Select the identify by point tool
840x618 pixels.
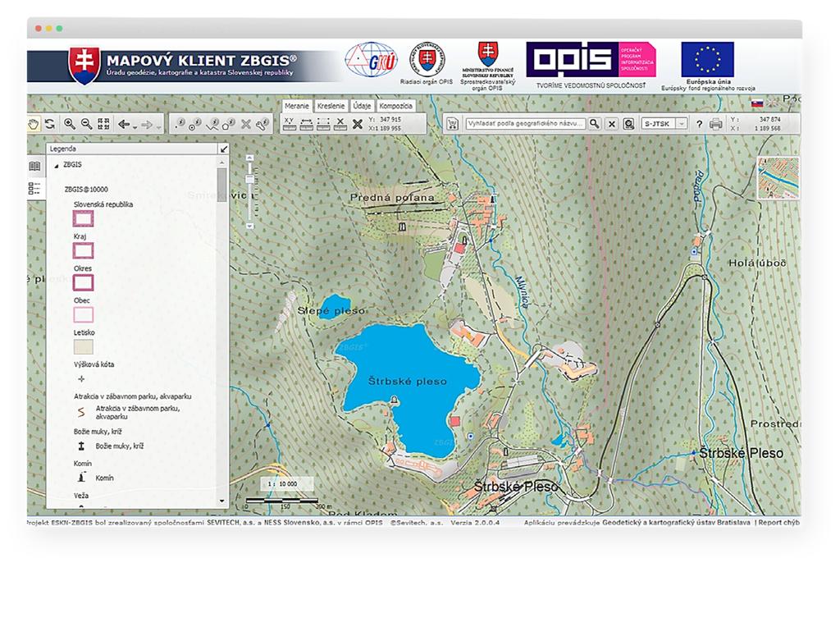[180, 124]
